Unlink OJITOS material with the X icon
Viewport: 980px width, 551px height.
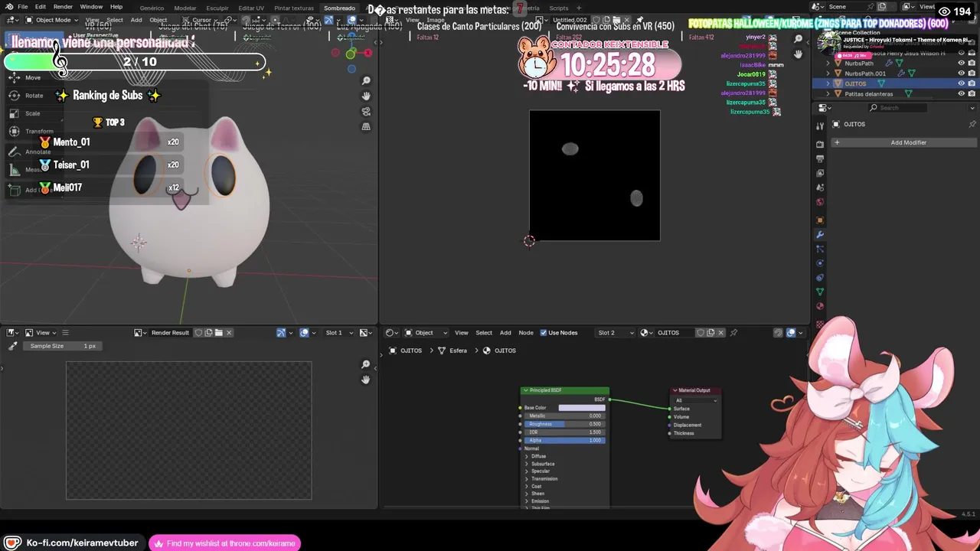click(720, 332)
